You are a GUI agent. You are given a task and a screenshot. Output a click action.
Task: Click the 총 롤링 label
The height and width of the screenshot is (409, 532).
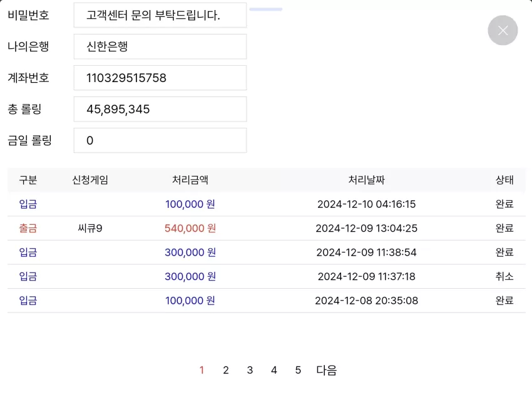24,109
